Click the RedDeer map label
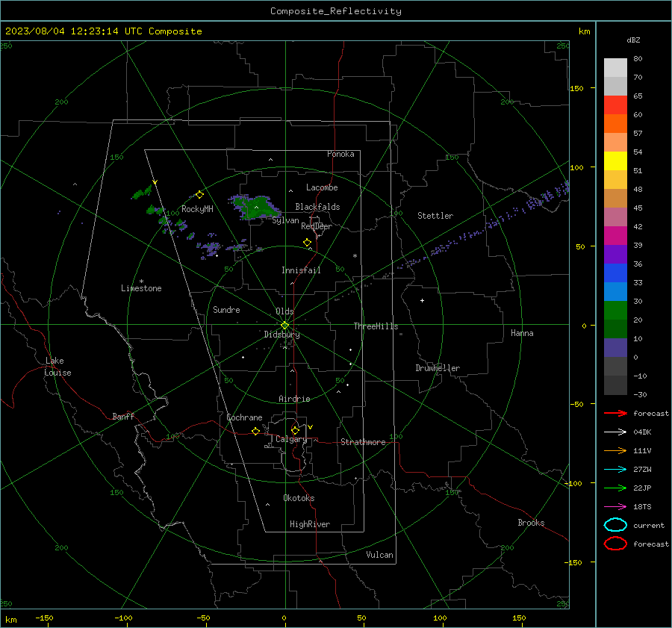The image size is (672, 628). coord(317,226)
